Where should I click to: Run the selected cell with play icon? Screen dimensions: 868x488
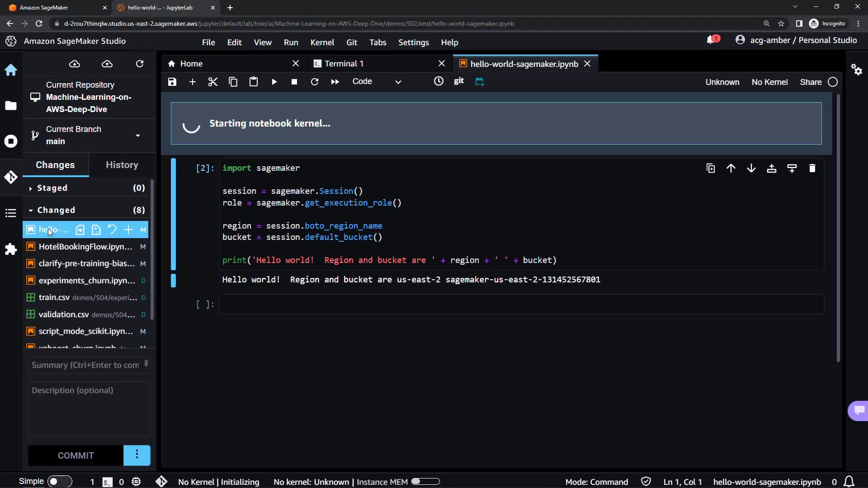[274, 82]
